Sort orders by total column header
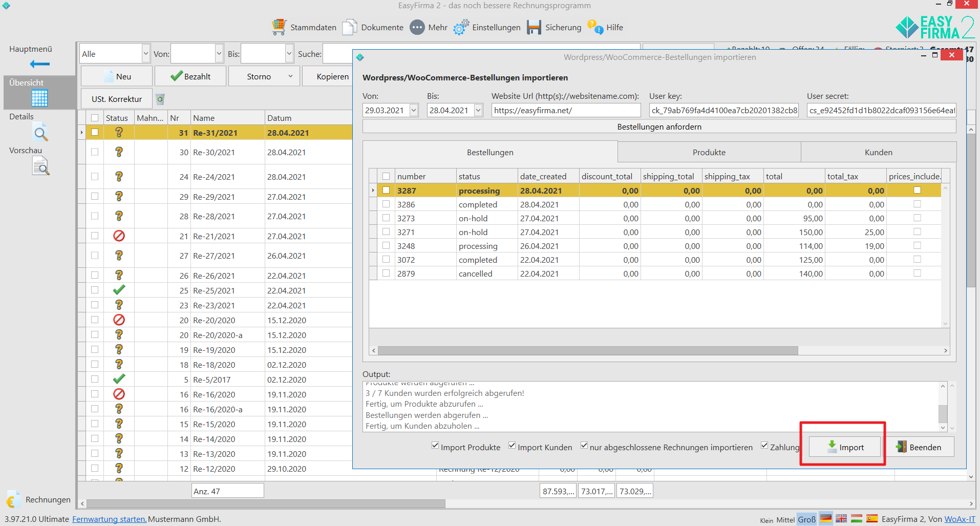Image resolution: width=980 pixels, height=526 pixels. [794, 176]
